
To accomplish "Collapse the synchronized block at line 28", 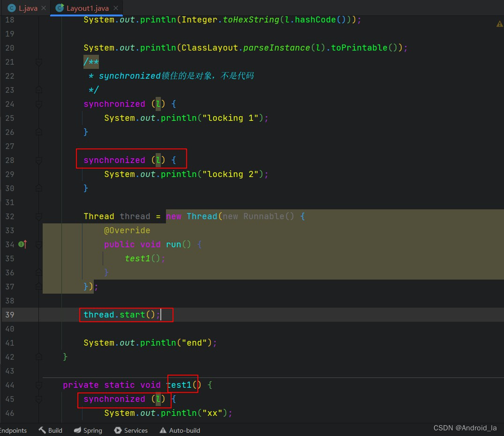I will point(39,160).
